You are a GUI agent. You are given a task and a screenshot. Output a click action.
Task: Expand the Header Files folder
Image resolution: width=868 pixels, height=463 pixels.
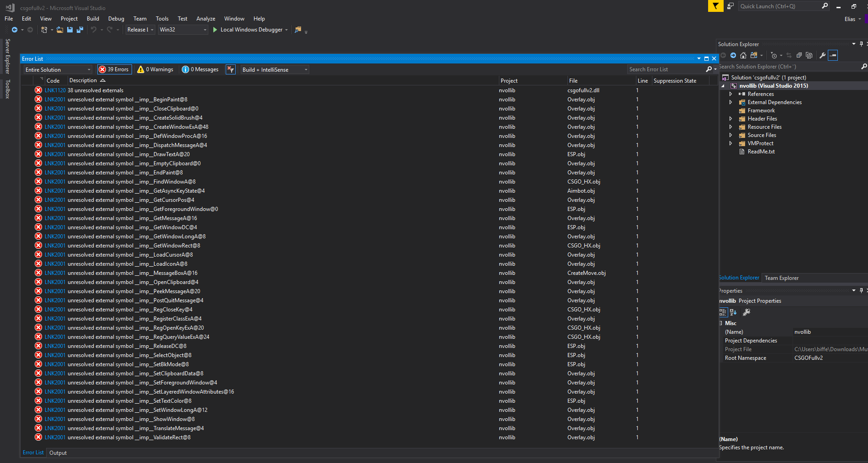[x=730, y=119]
